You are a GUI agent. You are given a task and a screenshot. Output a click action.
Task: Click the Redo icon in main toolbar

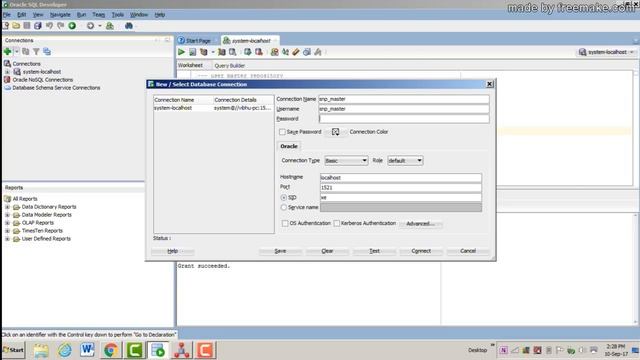tap(60, 26)
